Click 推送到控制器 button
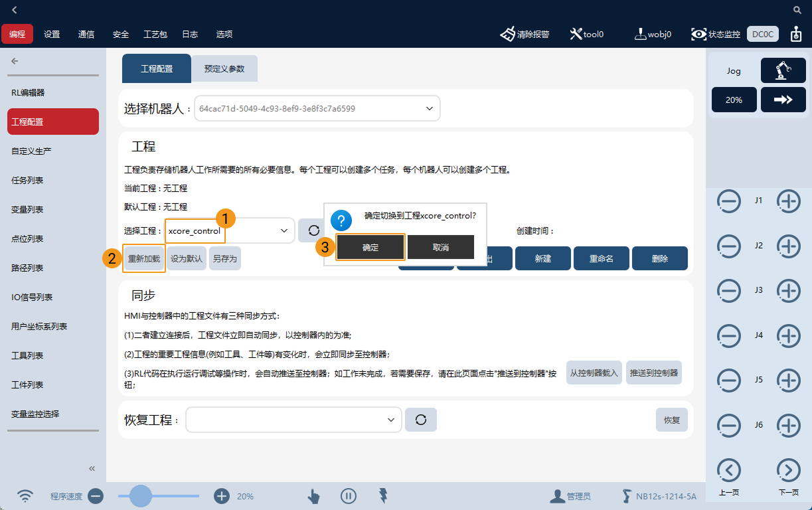The image size is (812, 510). coord(654,373)
